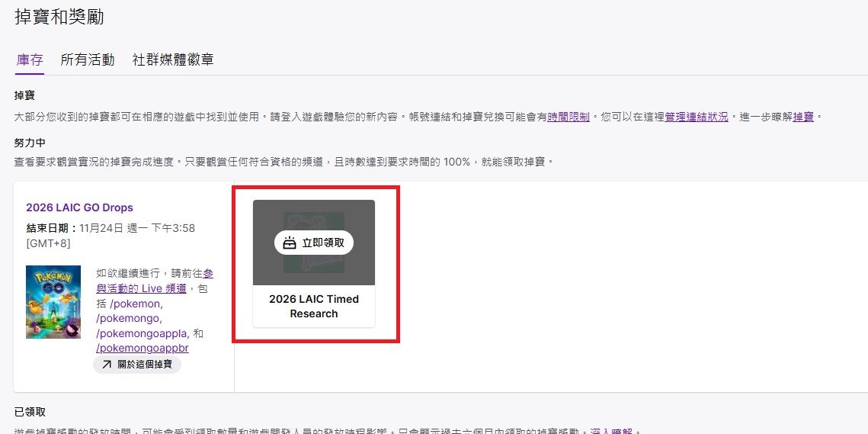Open the 時間限制 link

point(568,117)
